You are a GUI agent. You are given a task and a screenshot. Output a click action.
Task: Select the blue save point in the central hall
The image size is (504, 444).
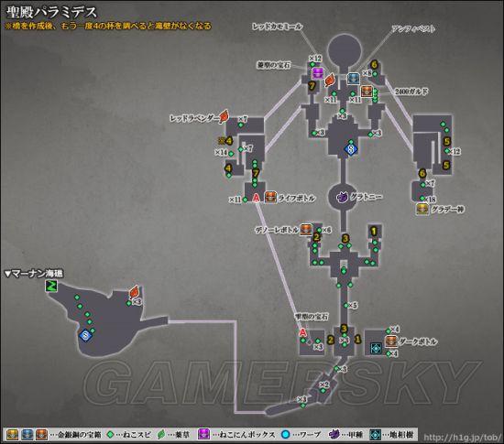(351, 149)
